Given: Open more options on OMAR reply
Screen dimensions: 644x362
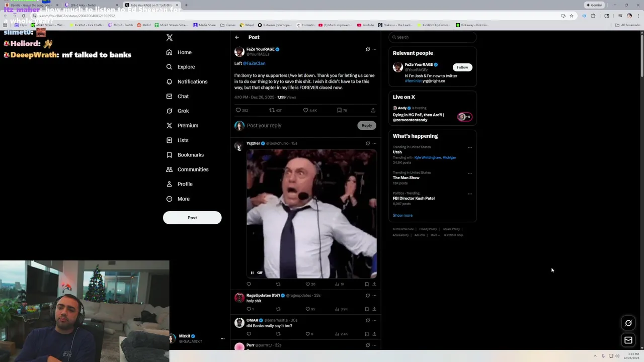Looking at the screenshot, I should 374,320.
